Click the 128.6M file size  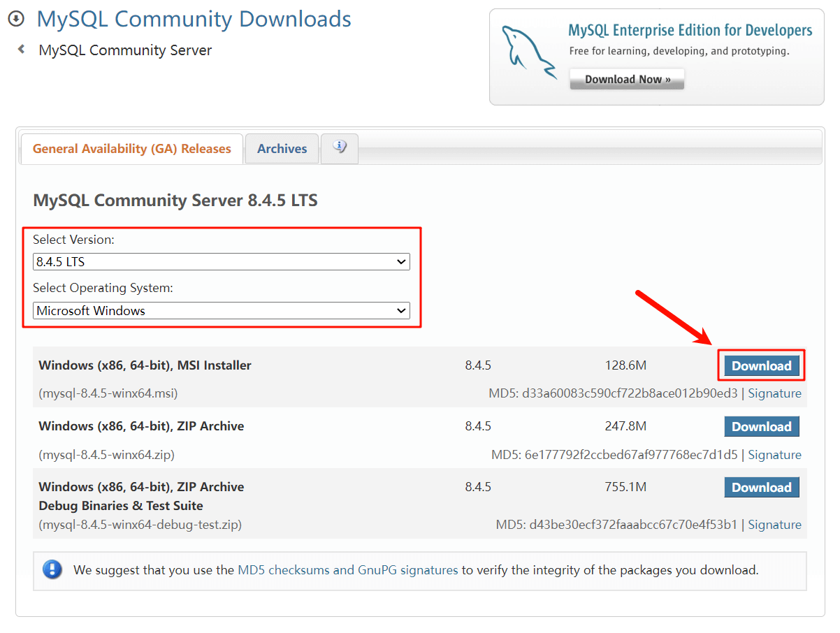[625, 365]
